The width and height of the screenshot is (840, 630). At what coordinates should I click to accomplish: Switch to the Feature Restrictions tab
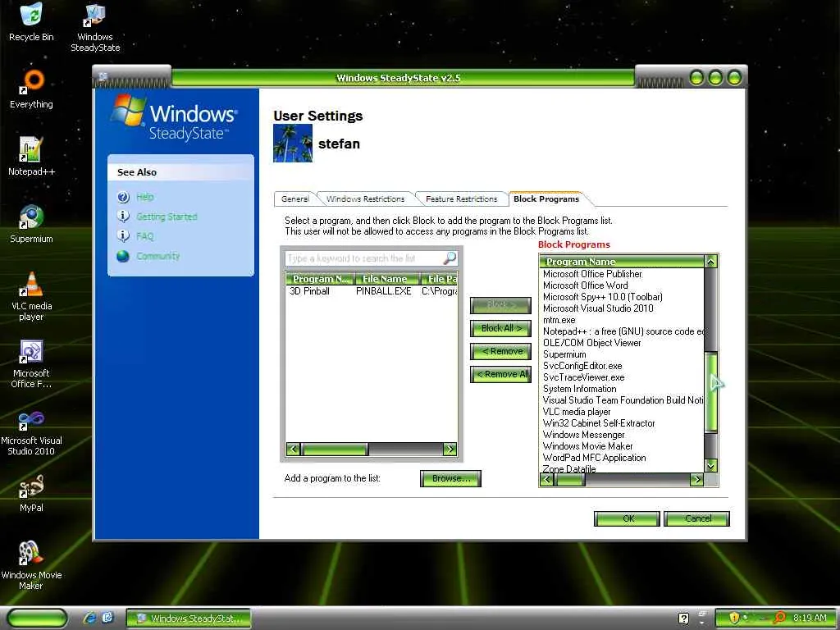click(x=461, y=199)
